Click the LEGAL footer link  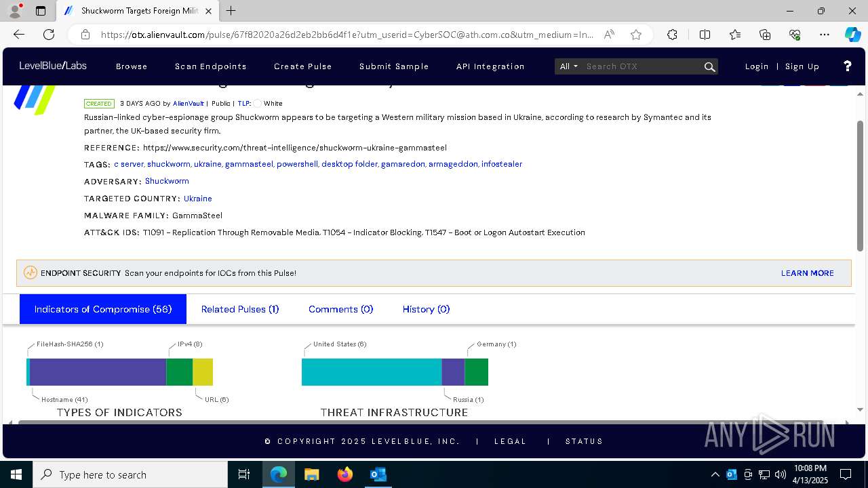click(511, 441)
